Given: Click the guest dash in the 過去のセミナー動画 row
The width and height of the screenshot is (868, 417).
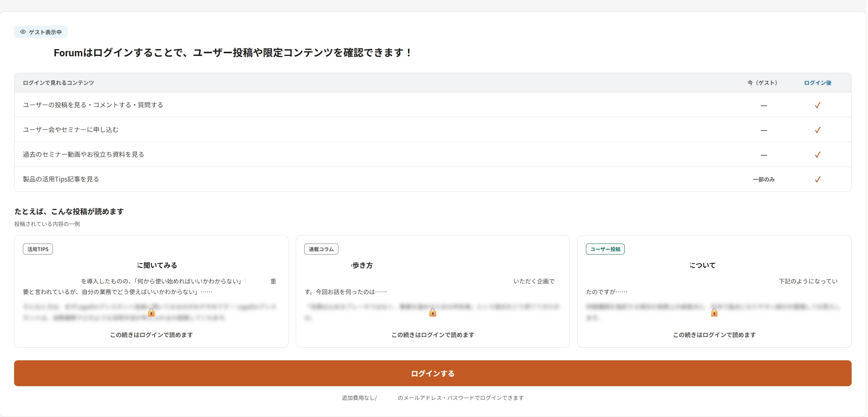Looking at the screenshot, I should [764, 155].
